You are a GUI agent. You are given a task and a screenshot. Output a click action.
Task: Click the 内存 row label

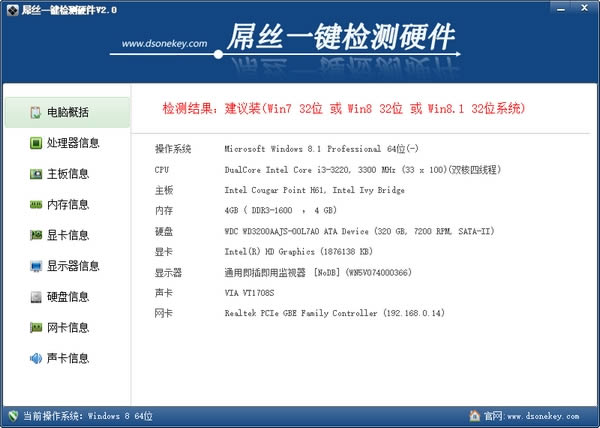coord(164,210)
